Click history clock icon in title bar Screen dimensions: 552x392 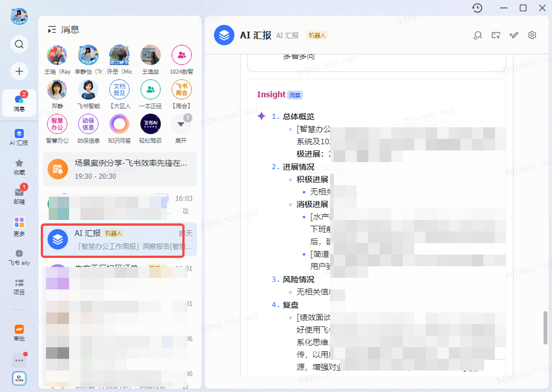(477, 8)
